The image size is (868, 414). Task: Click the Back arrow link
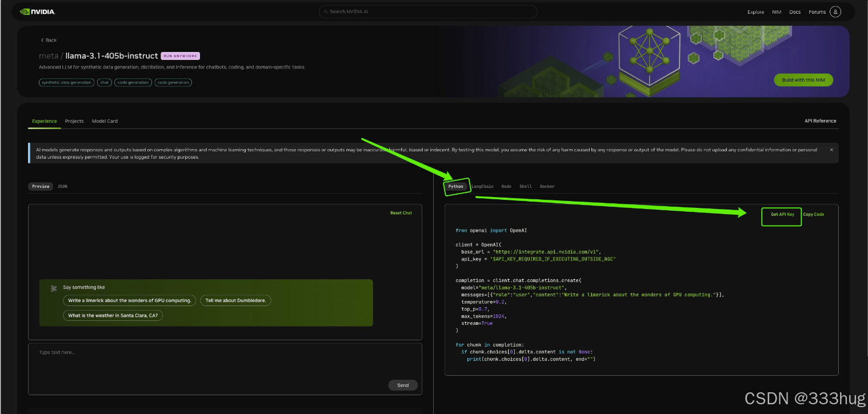[x=49, y=40]
